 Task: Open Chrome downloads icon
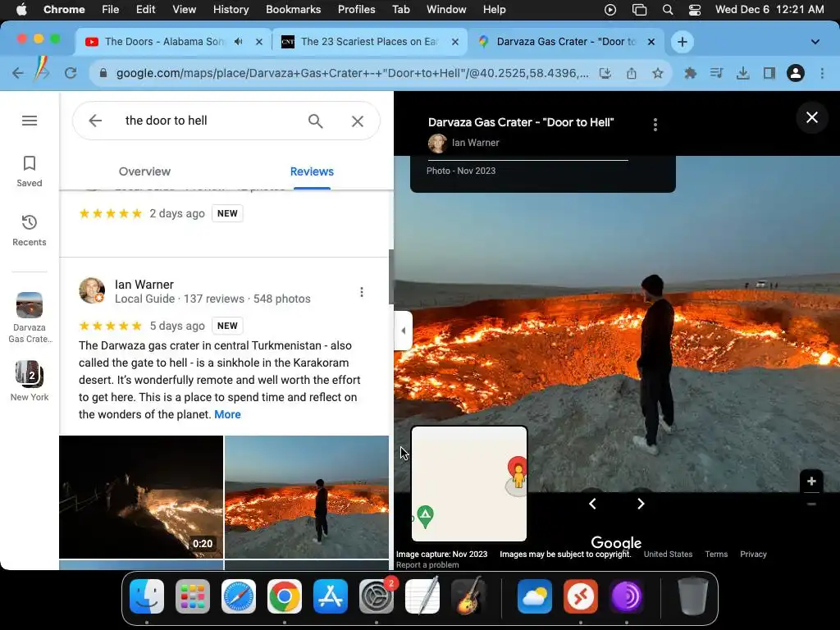(x=742, y=73)
